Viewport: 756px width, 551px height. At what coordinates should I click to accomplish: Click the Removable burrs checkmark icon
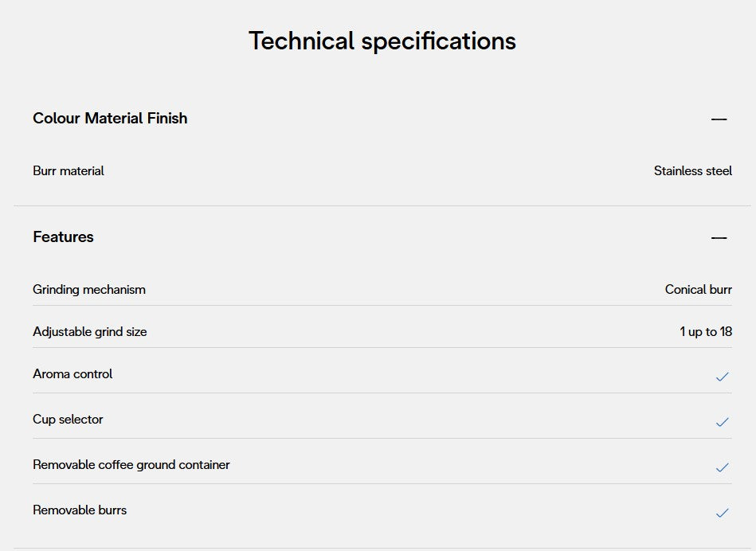(x=722, y=513)
